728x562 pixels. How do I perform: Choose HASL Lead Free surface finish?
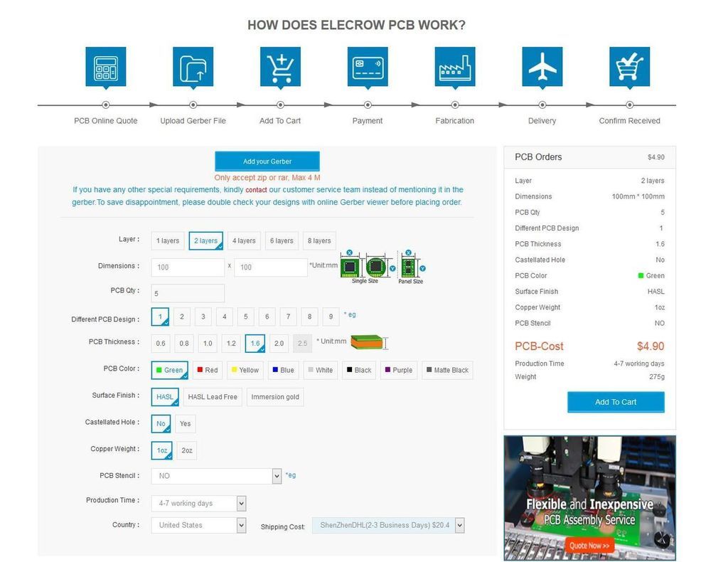pos(213,397)
